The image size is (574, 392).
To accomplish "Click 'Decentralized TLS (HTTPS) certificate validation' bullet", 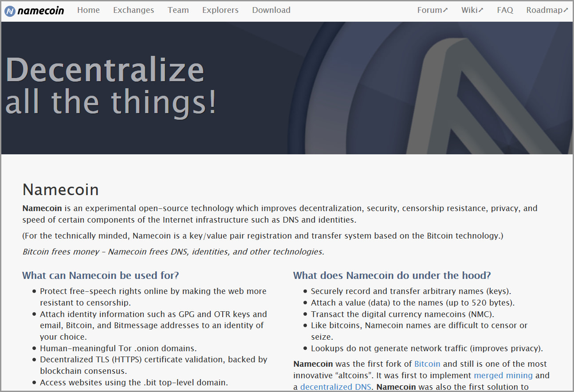I will (x=154, y=365).
